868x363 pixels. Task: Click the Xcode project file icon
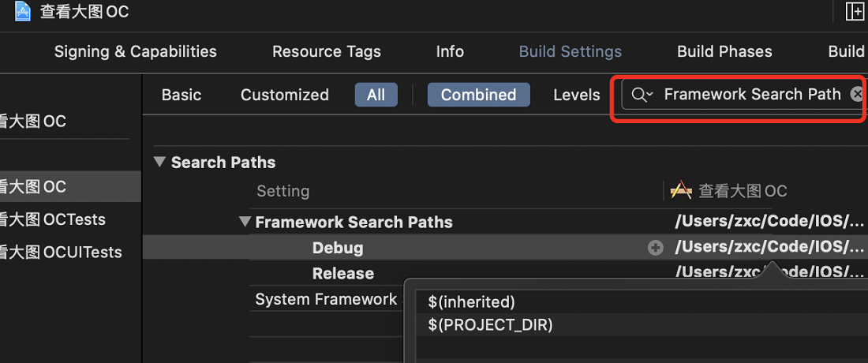[23, 11]
